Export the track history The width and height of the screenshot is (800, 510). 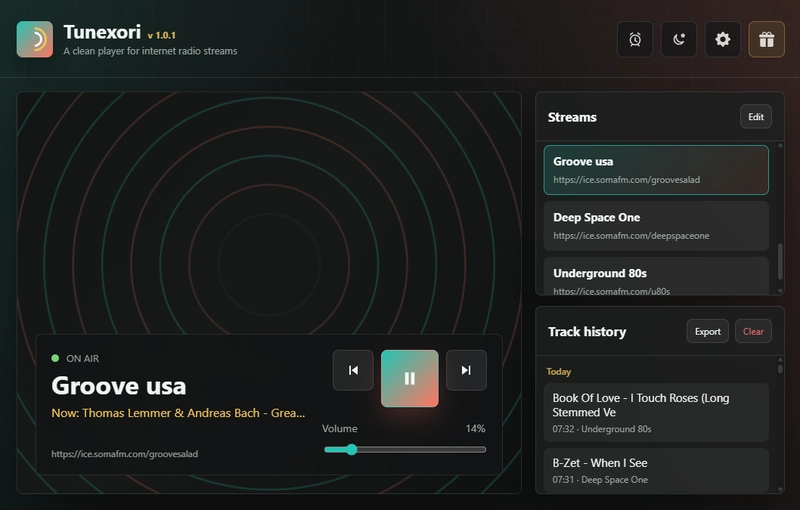point(707,331)
